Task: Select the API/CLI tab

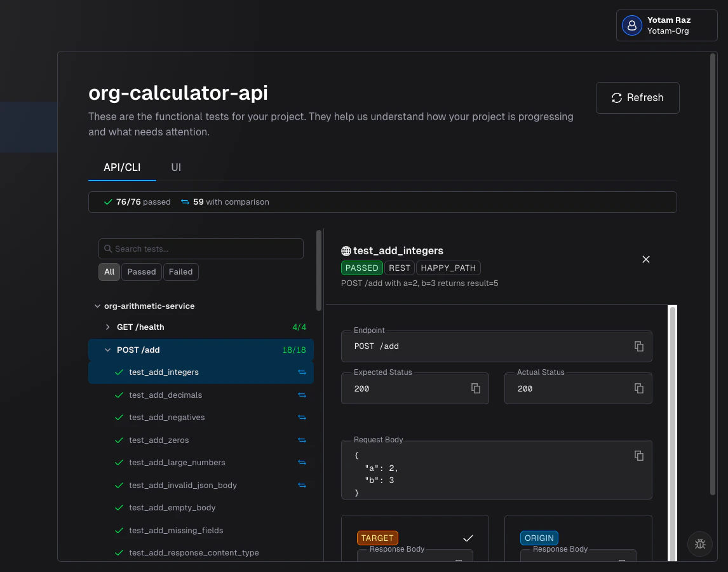Action: tap(122, 167)
